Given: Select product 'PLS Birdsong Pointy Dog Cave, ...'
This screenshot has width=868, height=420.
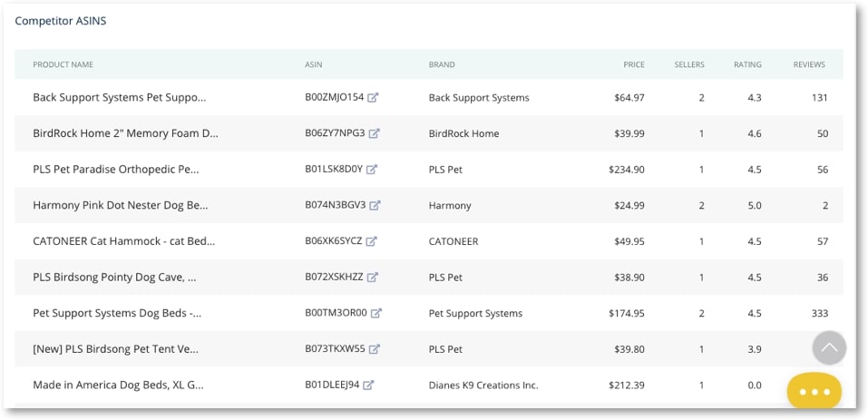Looking at the screenshot, I should tap(114, 278).
